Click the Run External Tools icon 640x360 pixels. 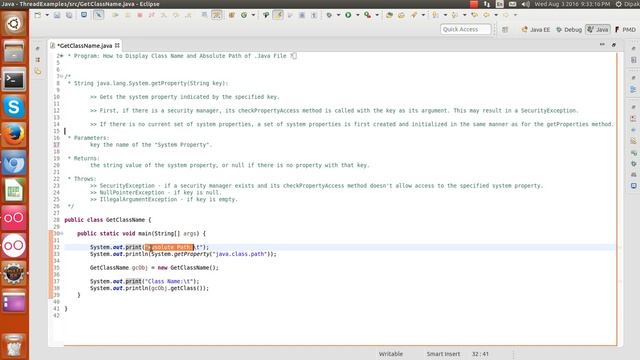368,15
